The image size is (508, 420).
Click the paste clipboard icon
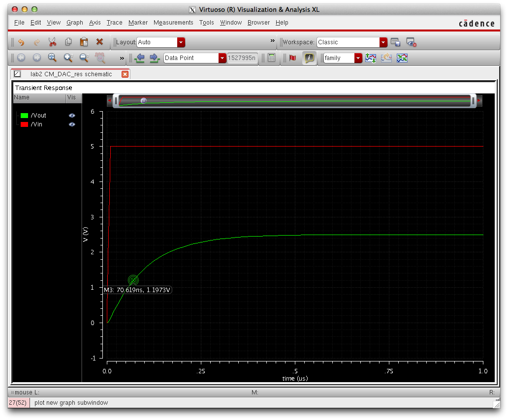(84, 42)
